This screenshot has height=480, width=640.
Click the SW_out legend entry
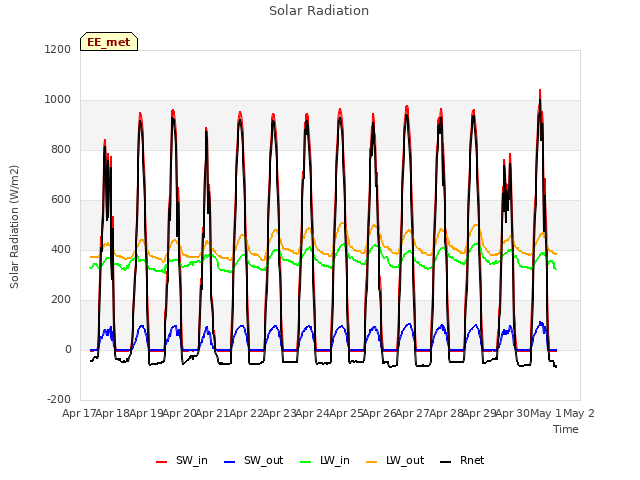click(253, 460)
